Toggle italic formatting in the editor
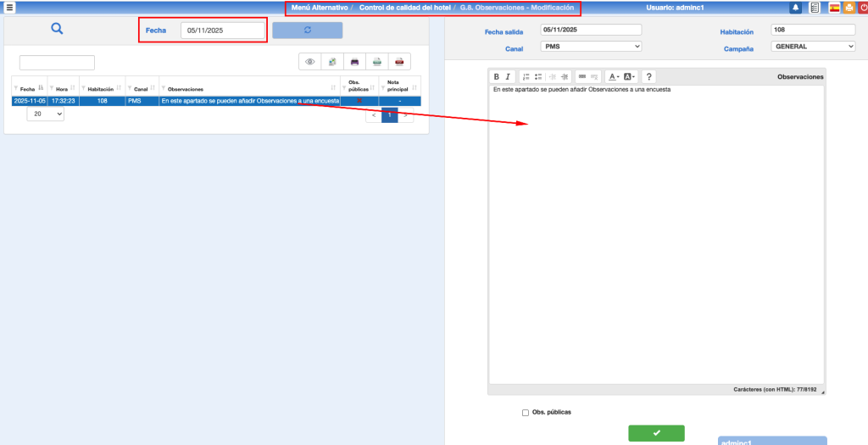This screenshot has width=868, height=445. tap(508, 76)
